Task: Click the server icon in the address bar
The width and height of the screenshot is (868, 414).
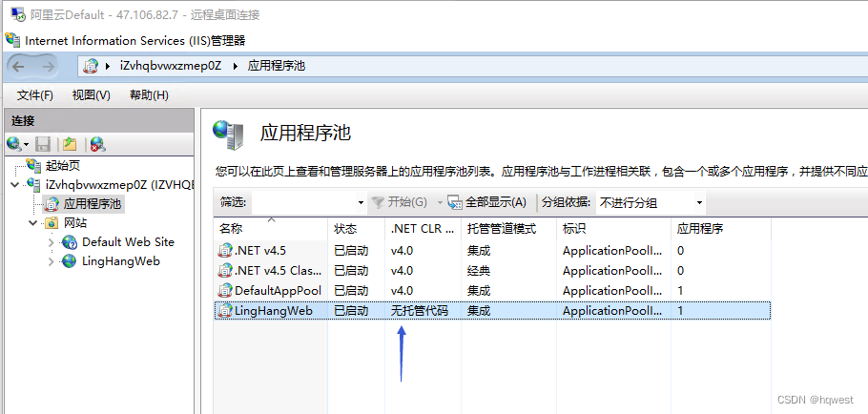Action: tap(91, 67)
